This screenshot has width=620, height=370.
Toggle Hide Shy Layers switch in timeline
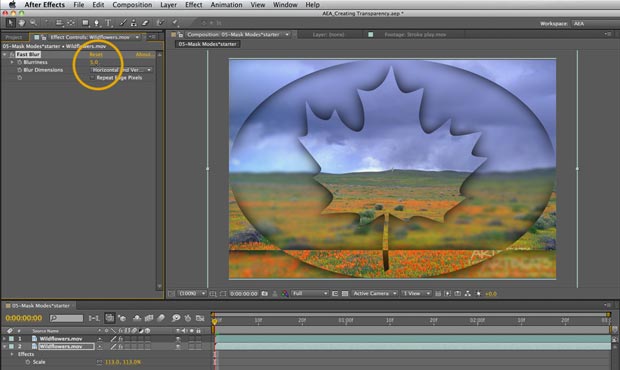(137, 318)
